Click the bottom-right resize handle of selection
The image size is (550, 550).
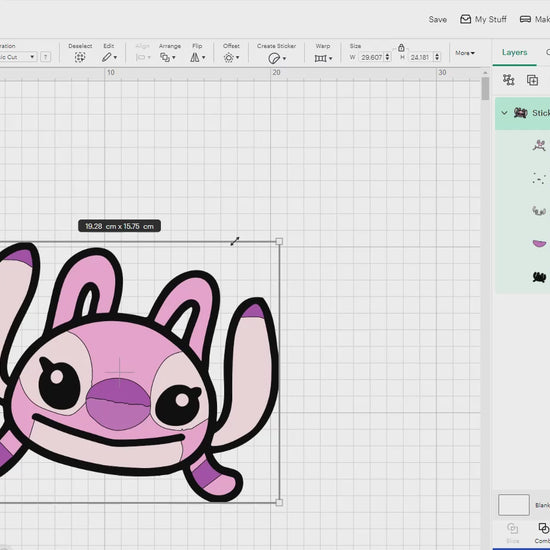coord(279,502)
